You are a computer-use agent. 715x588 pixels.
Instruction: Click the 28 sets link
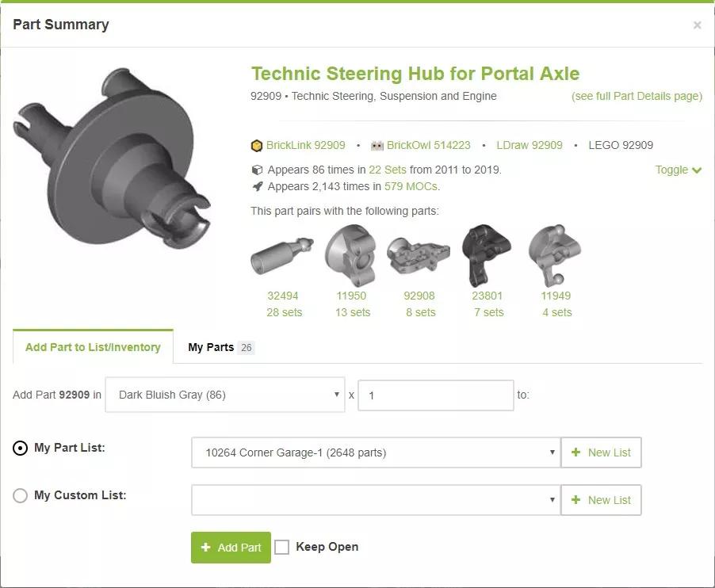pos(284,313)
